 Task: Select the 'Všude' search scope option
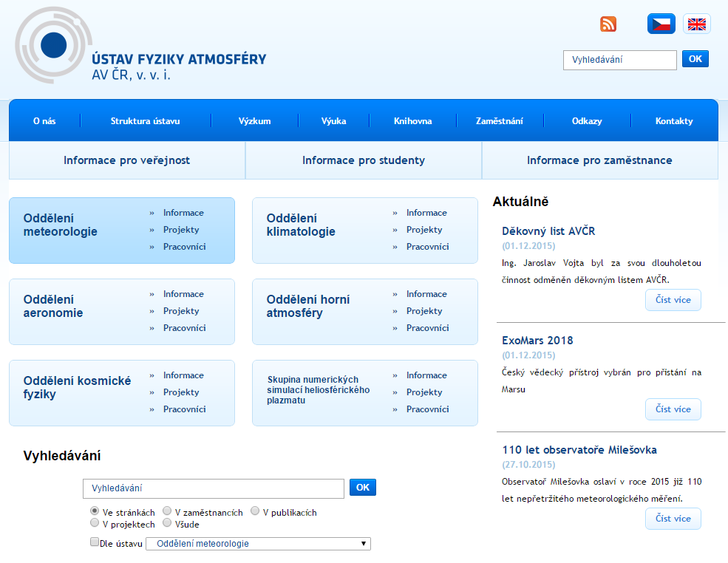tap(167, 522)
